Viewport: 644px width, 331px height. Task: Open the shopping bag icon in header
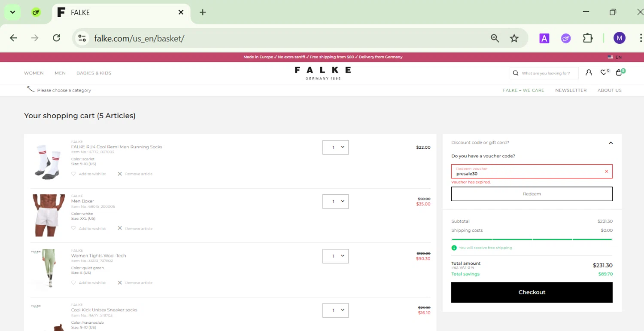coord(620,72)
